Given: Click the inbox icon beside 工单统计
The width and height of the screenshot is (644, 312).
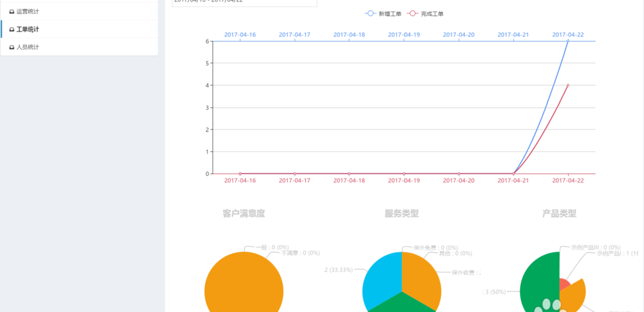Looking at the screenshot, I should pos(12,30).
